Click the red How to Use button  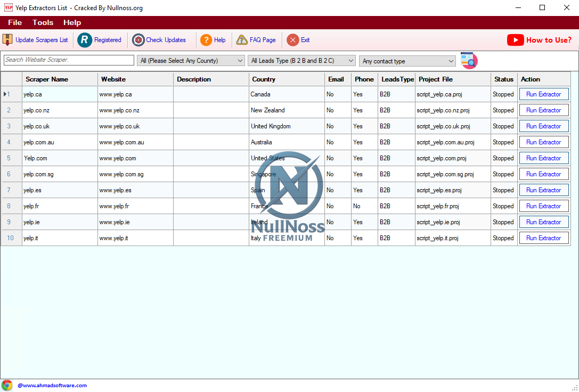click(539, 40)
